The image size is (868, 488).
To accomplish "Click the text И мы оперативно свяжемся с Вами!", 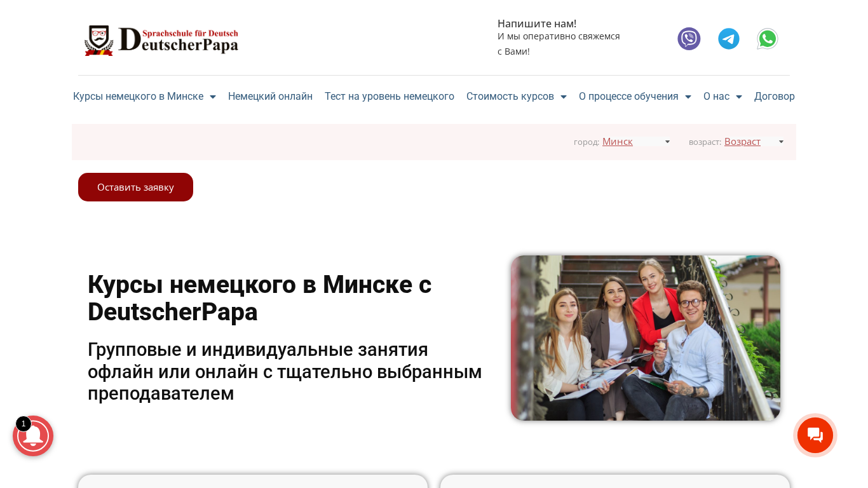I will click(559, 44).
